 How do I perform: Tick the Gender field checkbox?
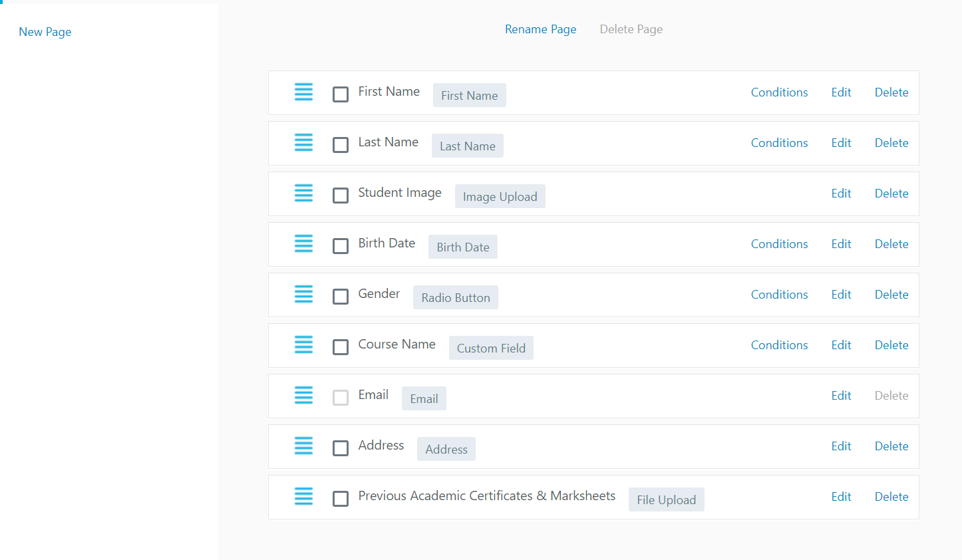[341, 297]
